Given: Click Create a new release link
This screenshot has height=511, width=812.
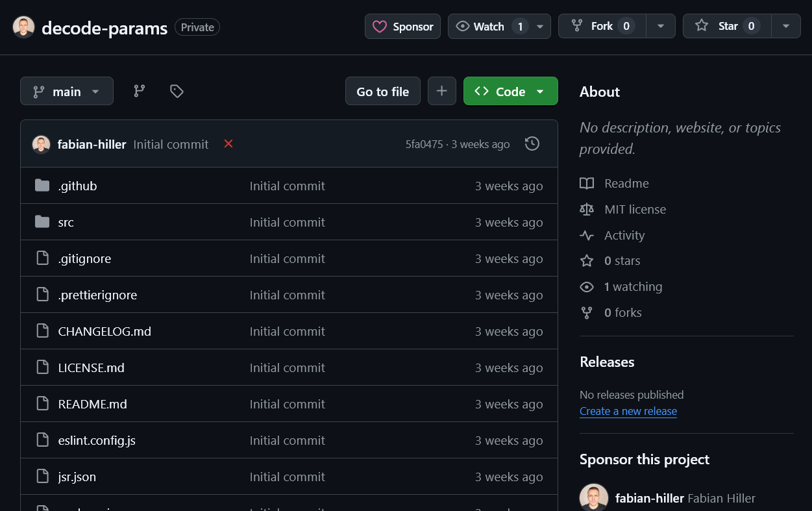Looking at the screenshot, I should pyautogui.click(x=628, y=411).
